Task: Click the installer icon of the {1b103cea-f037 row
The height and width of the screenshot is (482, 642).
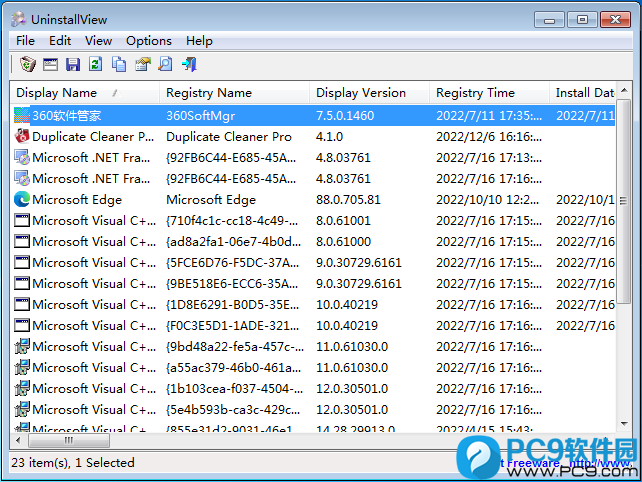Action: (x=22, y=388)
